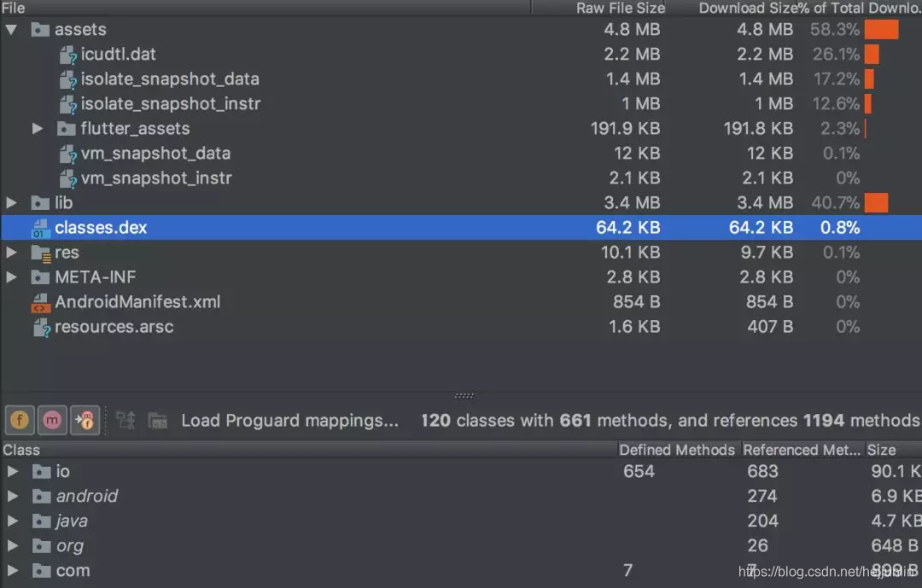Viewport: 922px width, 588px height.
Task: Select AndroidManifest.xml file name
Action: point(137,301)
